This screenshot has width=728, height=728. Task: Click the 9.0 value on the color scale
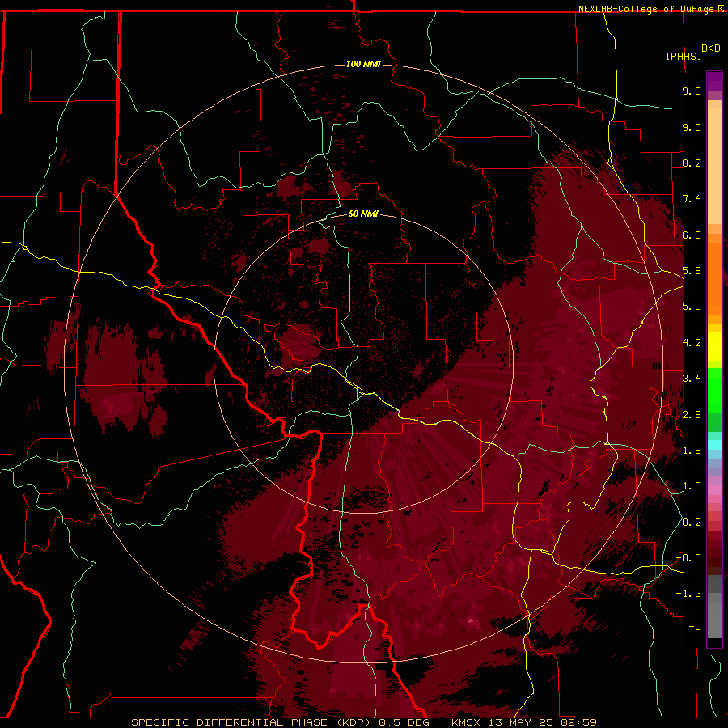point(692,127)
